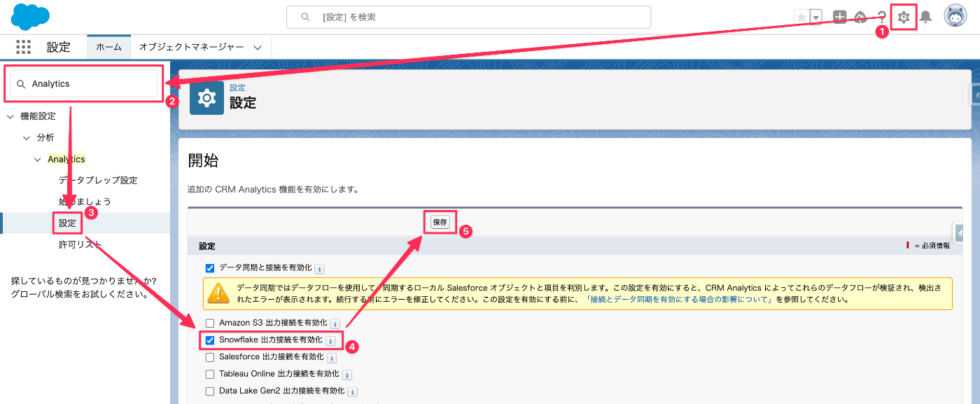Click the Quick Find box containing Analytics
This screenshot has height=404, width=980.
coord(84,83)
